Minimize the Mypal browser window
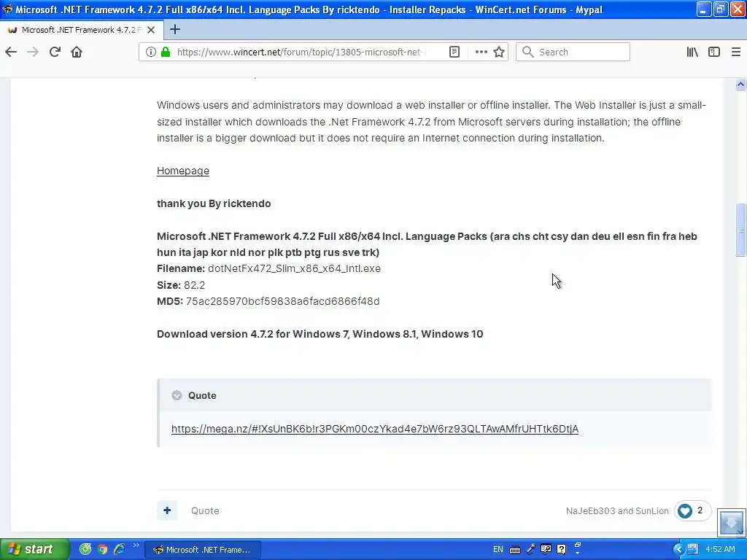 point(704,9)
